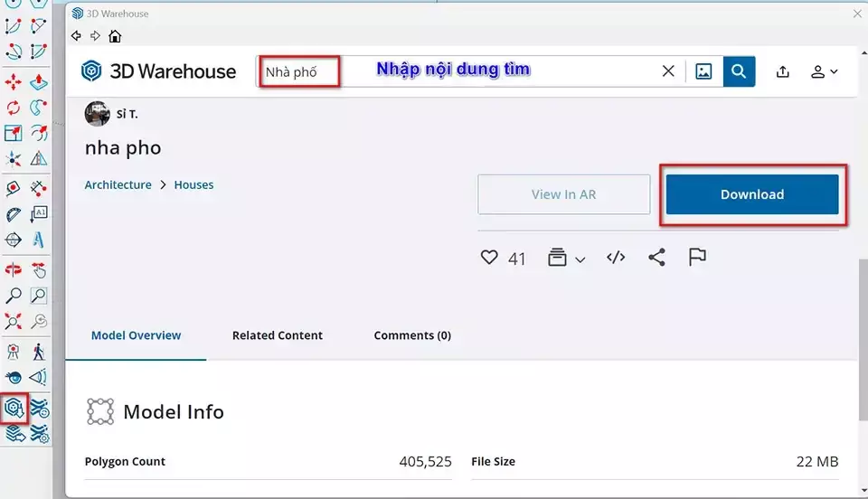This screenshot has height=499, width=868.
Task: Open author Sỉ T.'s avatar
Action: (x=97, y=113)
